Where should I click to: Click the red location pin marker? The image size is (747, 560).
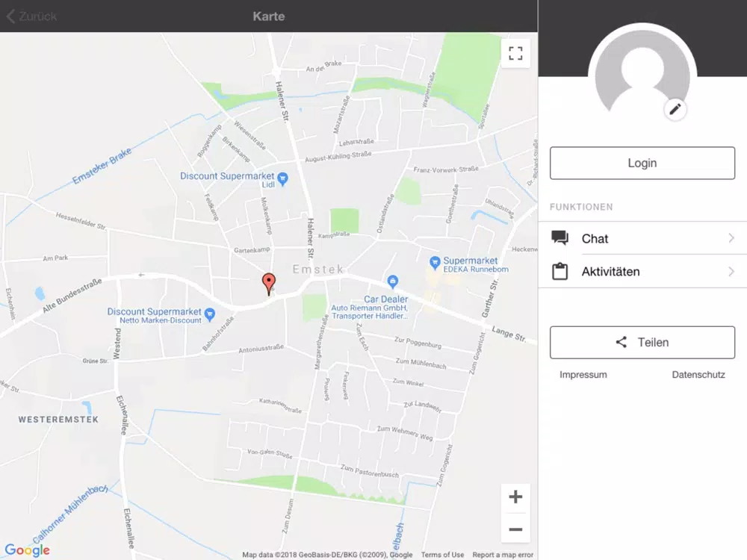pyautogui.click(x=269, y=284)
